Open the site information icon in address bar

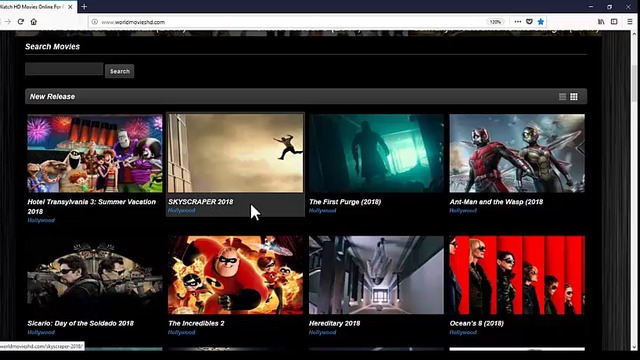(x=95, y=22)
